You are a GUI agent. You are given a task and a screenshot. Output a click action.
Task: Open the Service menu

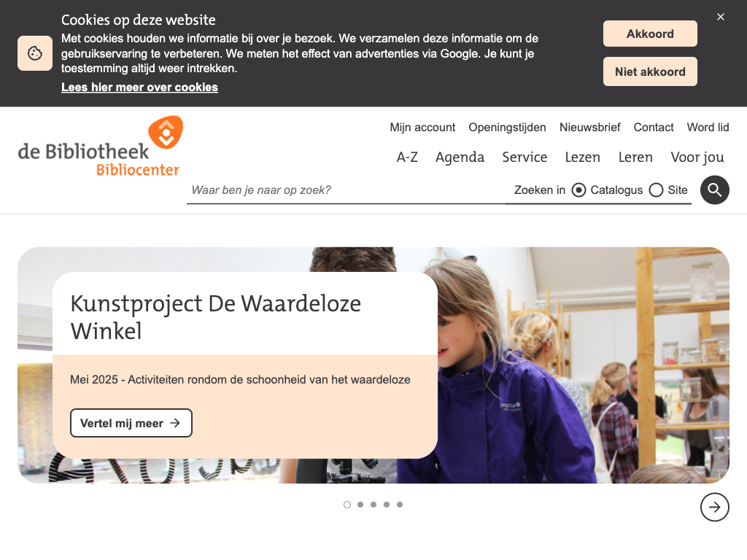point(525,157)
